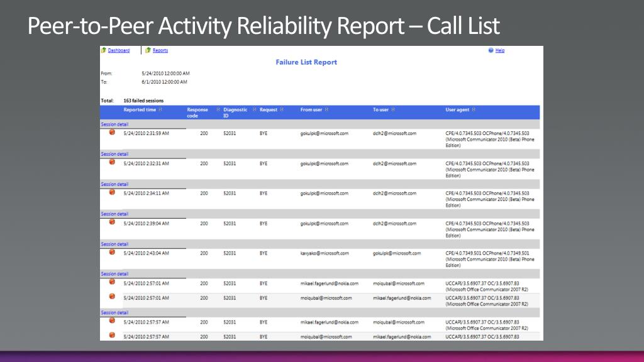The height and width of the screenshot is (362, 644).
Task: Select the Response code column header
Action: [x=197, y=112]
